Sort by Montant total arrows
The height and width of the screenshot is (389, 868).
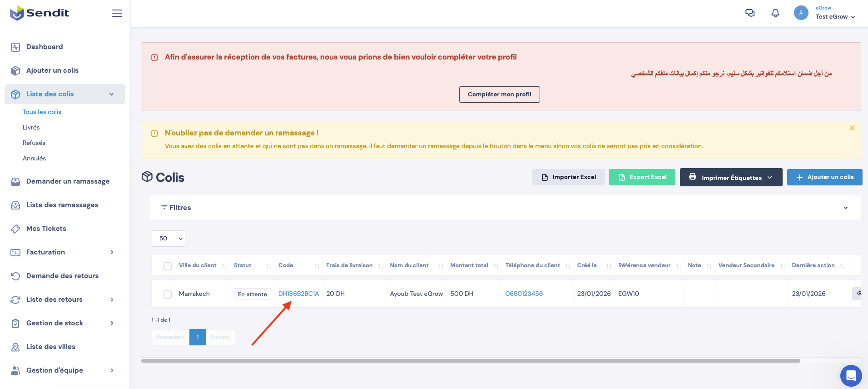(x=496, y=266)
